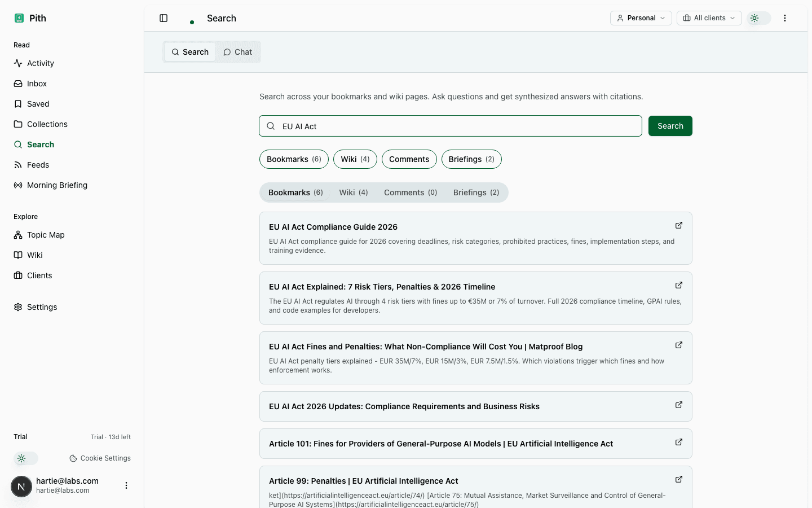Open external link for 7 Risk Tiers result
The height and width of the screenshot is (508, 812).
tap(679, 285)
